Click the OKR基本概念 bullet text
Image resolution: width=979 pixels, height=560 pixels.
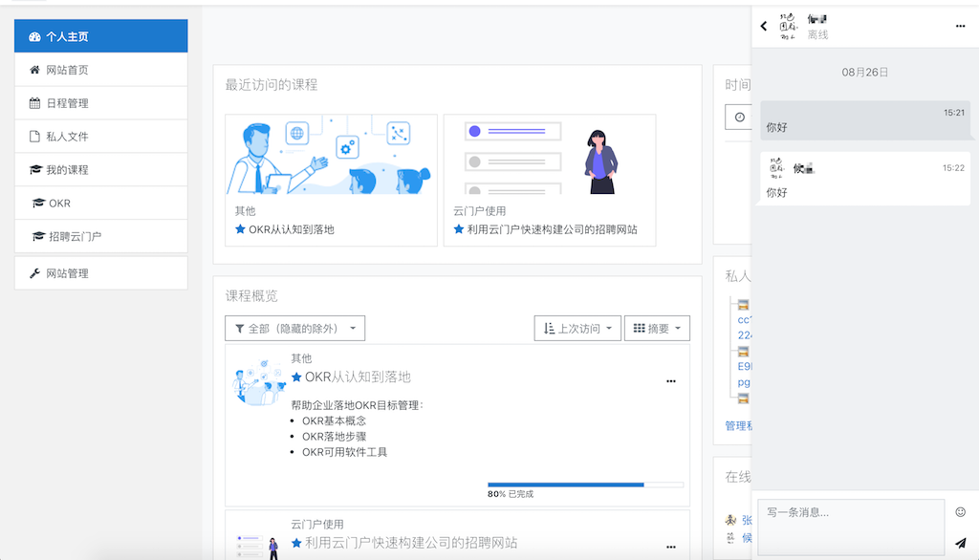[x=334, y=420]
